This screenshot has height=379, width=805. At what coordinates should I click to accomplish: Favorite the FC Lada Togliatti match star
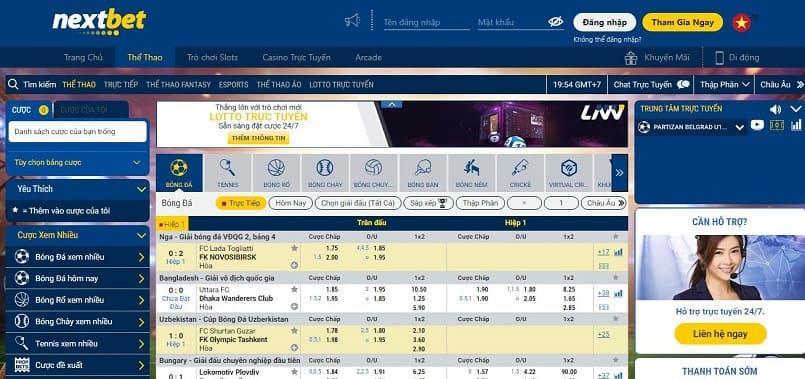[294, 248]
